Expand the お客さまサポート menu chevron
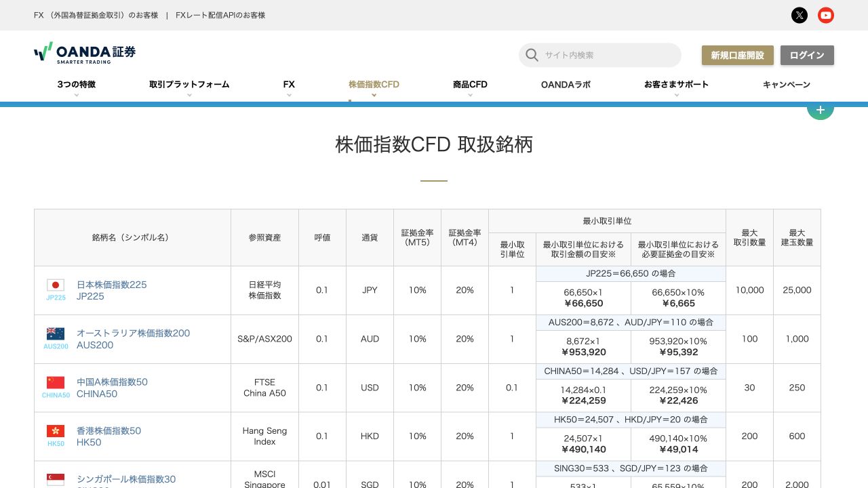 [x=676, y=96]
